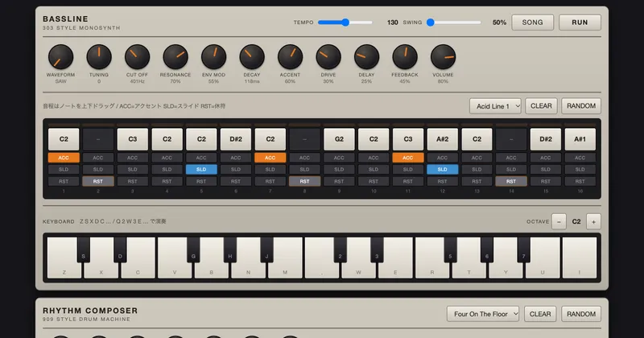Lower the keyboard octave with minus button
This screenshot has height=338, width=644.
559,222
